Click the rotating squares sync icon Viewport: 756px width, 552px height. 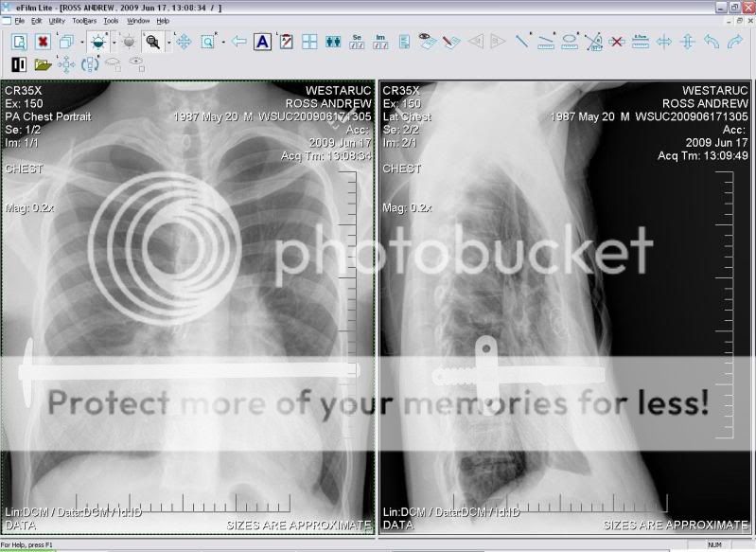(90, 64)
